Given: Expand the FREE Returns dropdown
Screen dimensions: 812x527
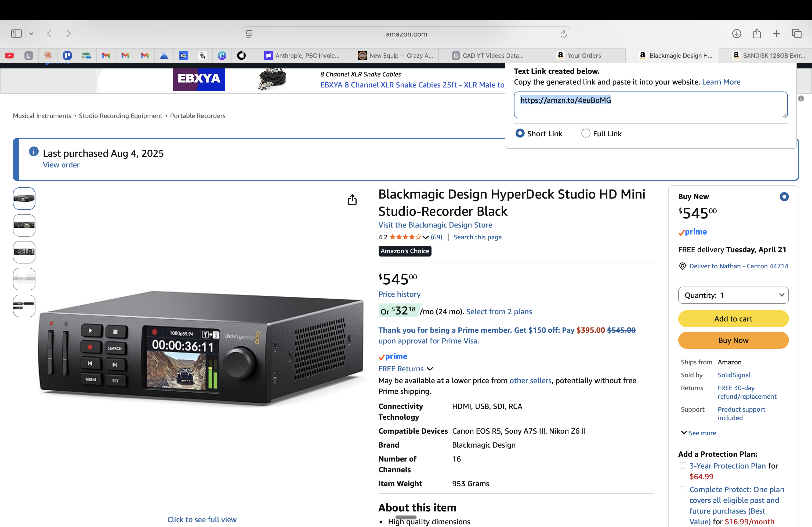Looking at the screenshot, I should [x=406, y=368].
